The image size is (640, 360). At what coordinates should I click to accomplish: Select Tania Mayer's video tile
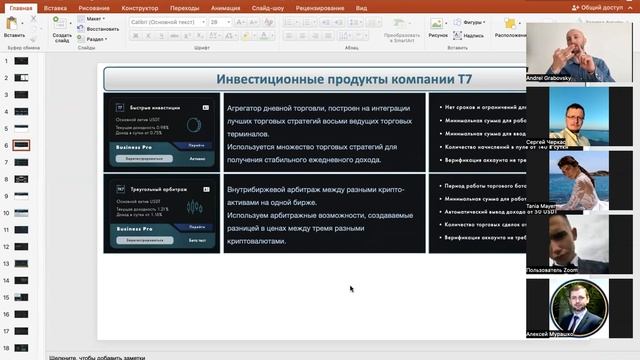(579, 180)
